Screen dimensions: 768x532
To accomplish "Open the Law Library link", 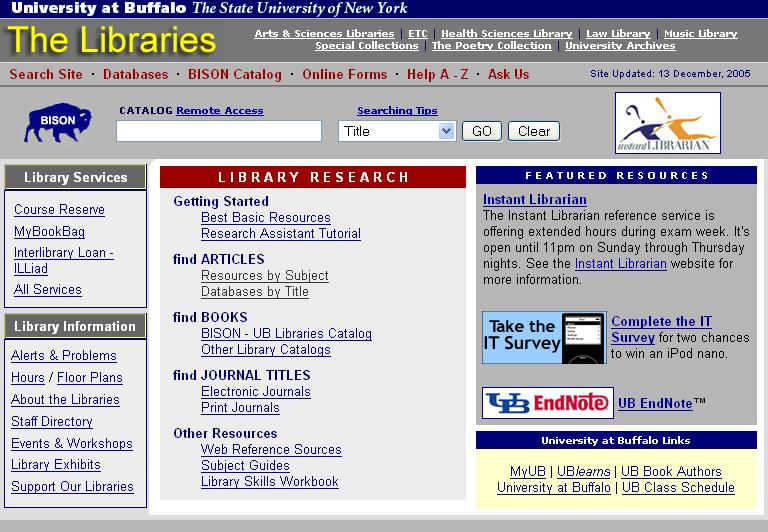I will (x=618, y=34).
